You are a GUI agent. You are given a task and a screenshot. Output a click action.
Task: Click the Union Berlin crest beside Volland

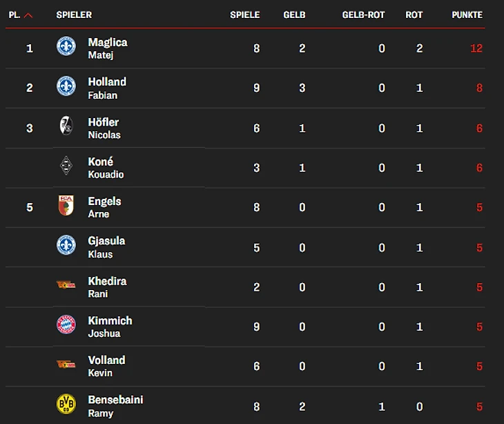[x=66, y=365]
